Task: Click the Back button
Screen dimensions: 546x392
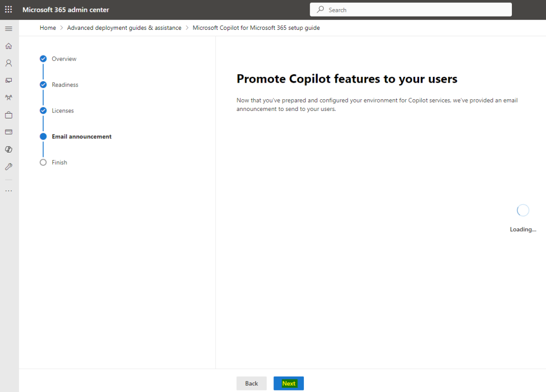Action: coord(252,383)
